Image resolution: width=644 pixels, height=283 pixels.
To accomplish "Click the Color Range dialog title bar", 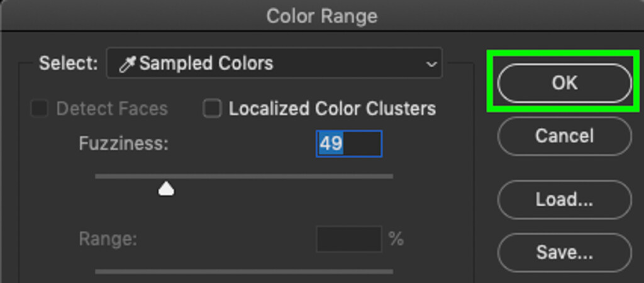I will 322,16.
